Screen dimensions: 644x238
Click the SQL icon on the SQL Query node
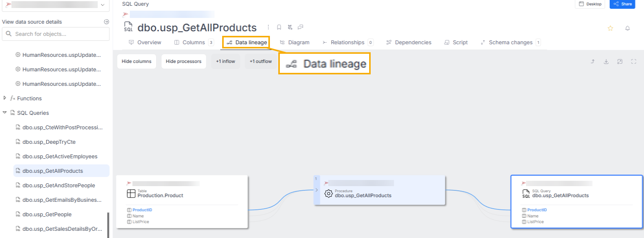coord(526,194)
